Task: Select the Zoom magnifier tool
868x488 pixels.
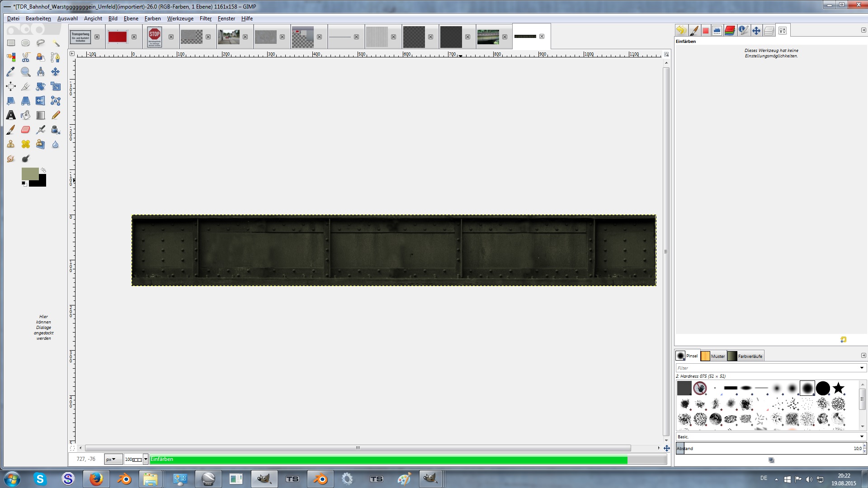Action: click(x=26, y=72)
